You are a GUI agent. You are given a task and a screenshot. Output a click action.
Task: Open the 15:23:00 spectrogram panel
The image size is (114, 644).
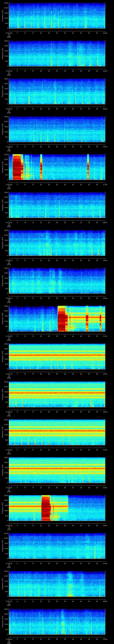pos(57,54)
